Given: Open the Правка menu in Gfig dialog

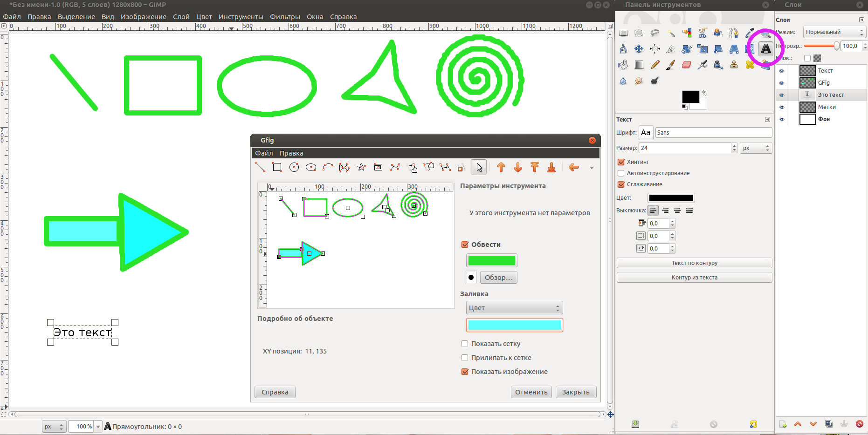Looking at the screenshot, I should pyautogui.click(x=291, y=153).
